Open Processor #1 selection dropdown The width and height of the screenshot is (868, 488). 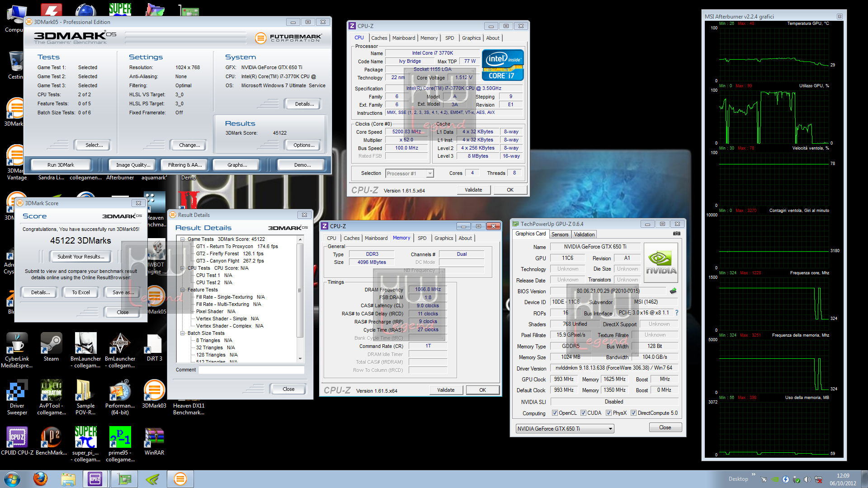[409, 173]
